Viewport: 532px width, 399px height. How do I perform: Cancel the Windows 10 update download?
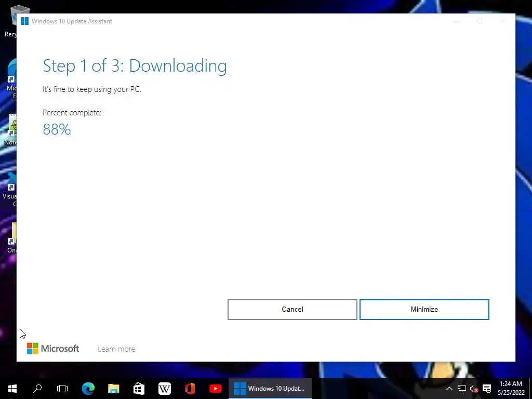pos(292,310)
